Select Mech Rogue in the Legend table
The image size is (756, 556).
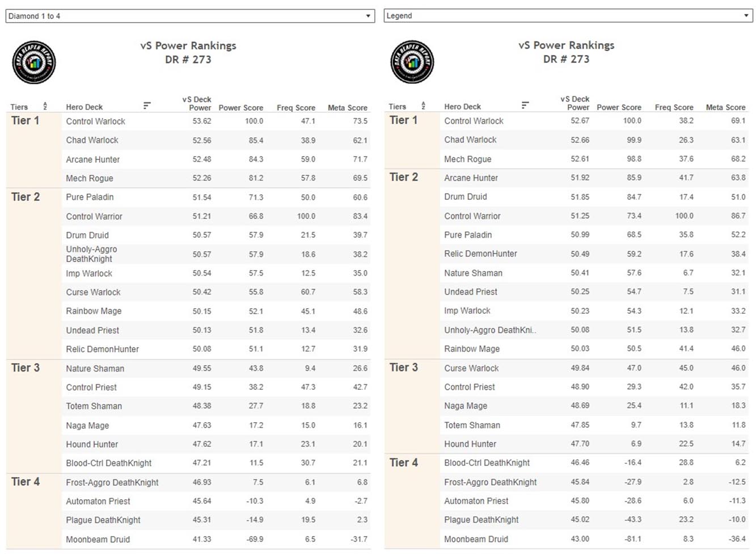pyautogui.click(x=468, y=159)
